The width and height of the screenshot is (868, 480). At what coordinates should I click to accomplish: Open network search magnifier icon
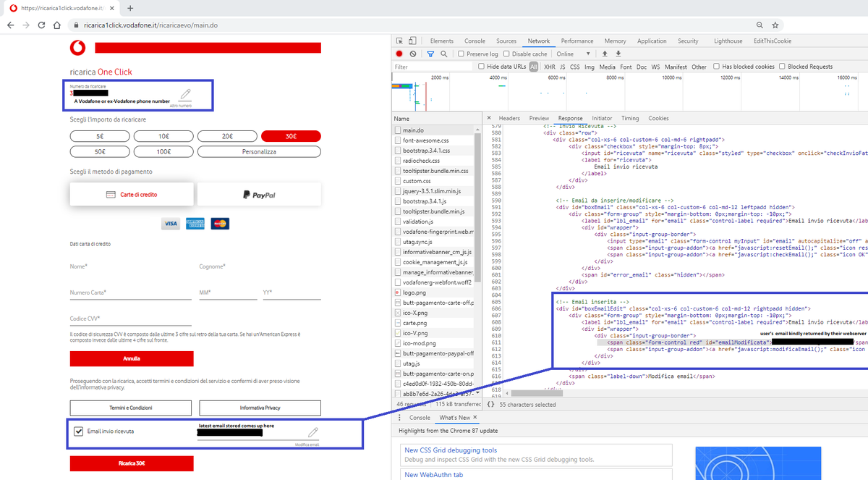(x=443, y=54)
